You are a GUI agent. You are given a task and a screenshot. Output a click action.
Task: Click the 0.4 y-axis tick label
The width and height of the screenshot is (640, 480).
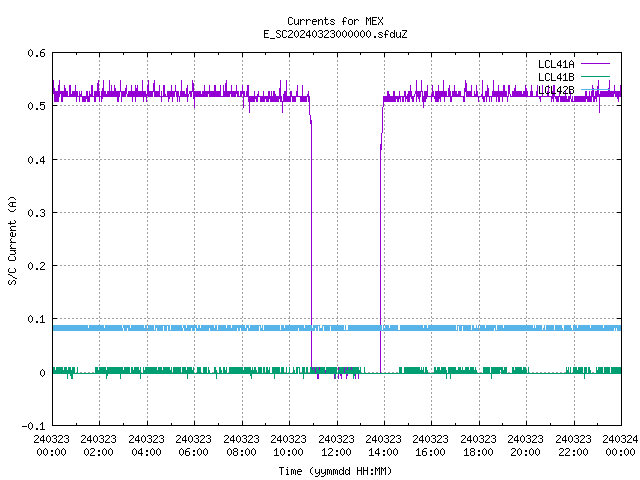[36, 160]
